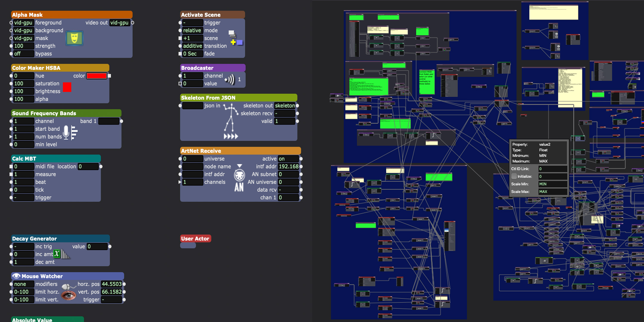Viewport: 644px width, 322px height.
Task: Toggle the ArtNet Receive active output
Action: 288,159
